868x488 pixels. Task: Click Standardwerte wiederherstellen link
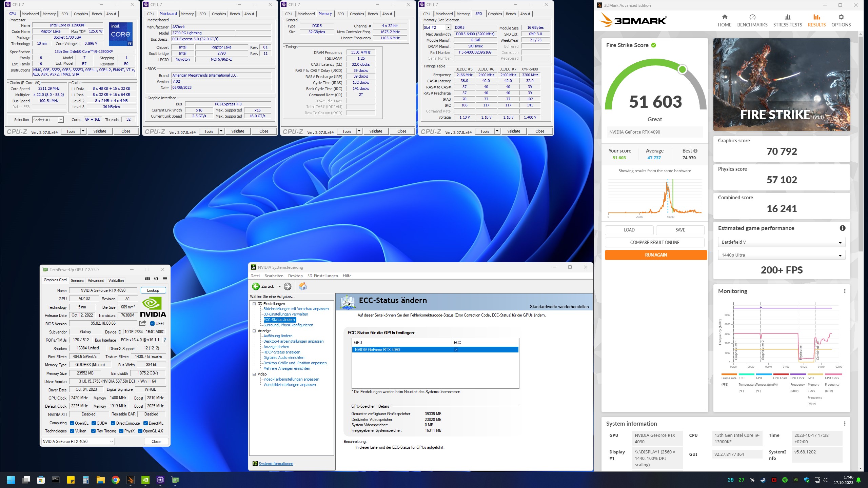[x=559, y=307]
